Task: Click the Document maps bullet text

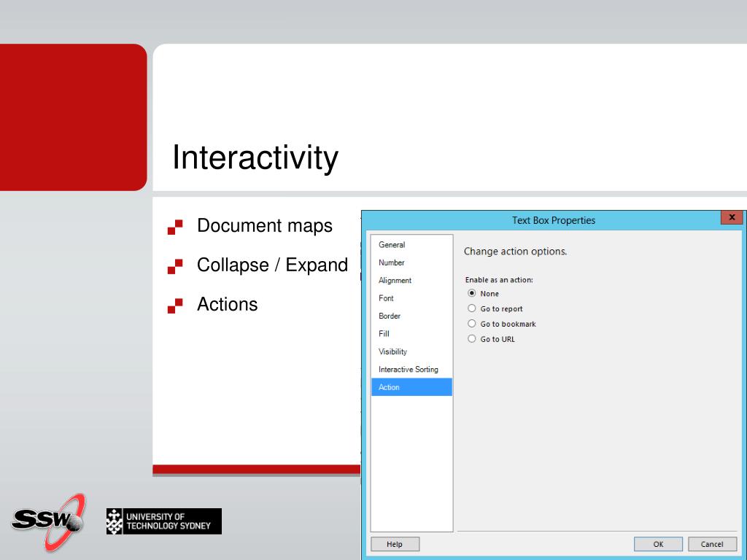Action: coord(265,226)
